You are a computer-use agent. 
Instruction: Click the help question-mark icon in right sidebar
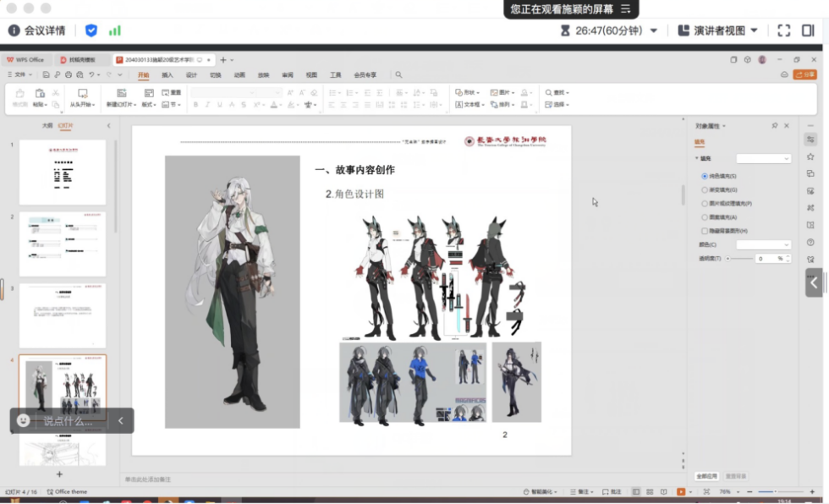coord(810,243)
